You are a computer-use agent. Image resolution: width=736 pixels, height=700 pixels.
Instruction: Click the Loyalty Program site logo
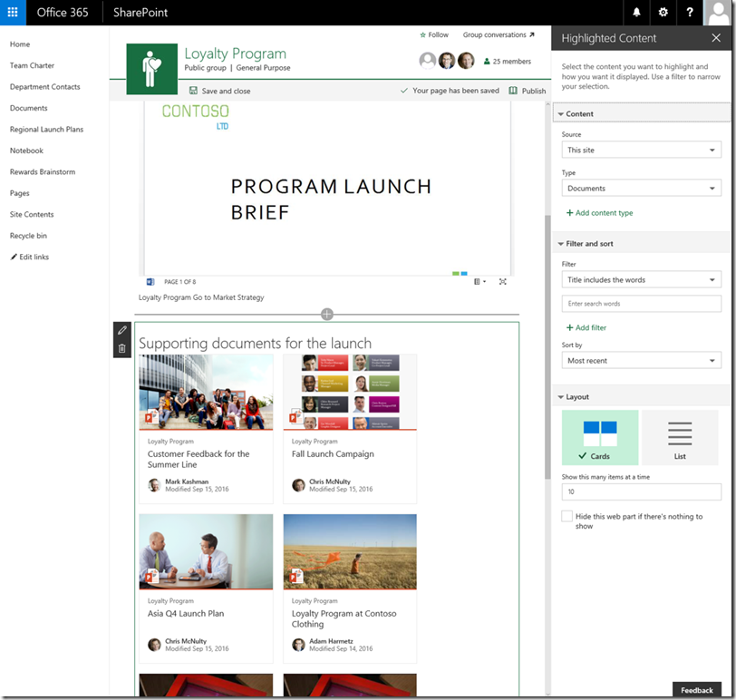pos(151,69)
